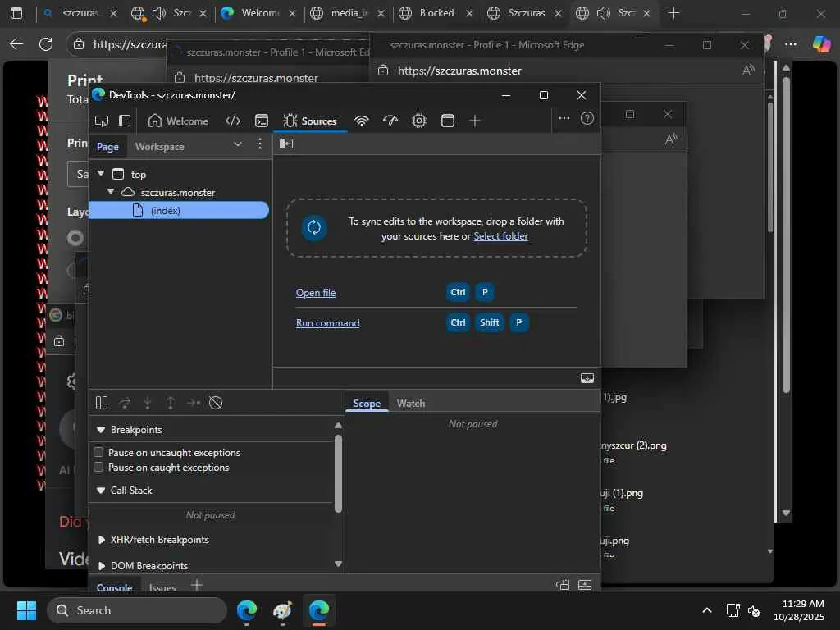Expand the XHR/fetch Breakpoints section
Image resolution: width=840 pixels, height=630 pixels.
102,540
